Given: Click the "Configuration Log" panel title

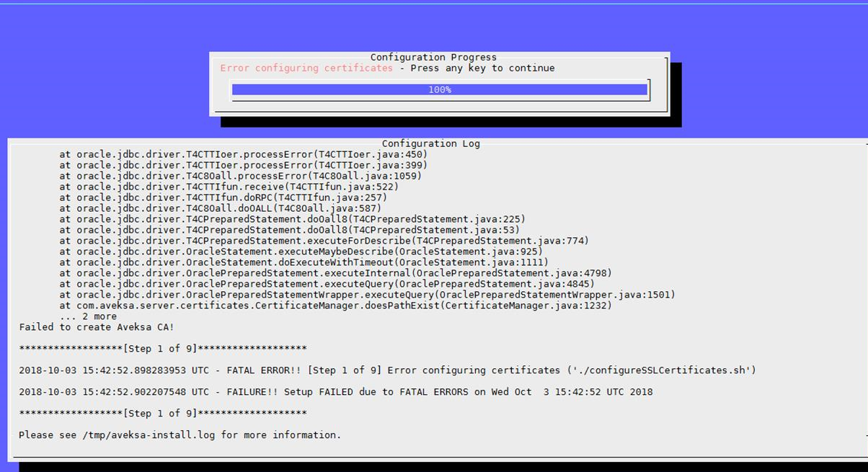Looking at the screenshot, I should click(430, 143).
